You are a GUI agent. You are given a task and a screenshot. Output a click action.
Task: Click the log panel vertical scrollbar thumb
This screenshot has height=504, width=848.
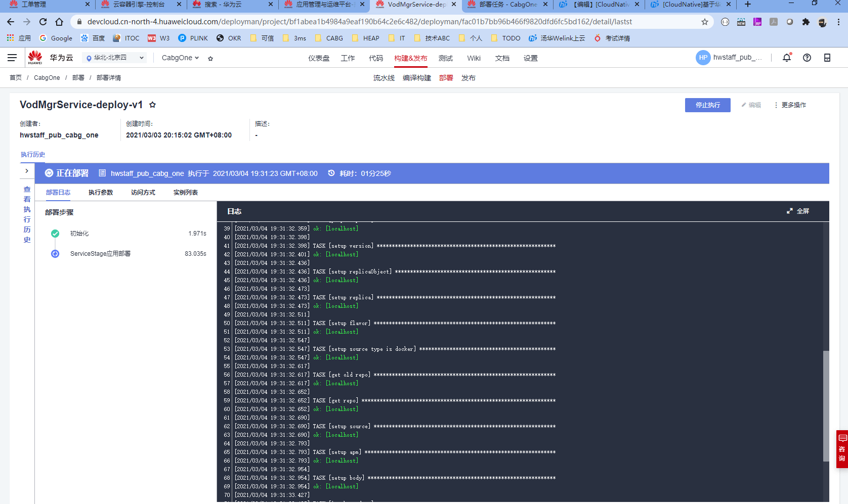click(826, 406)
